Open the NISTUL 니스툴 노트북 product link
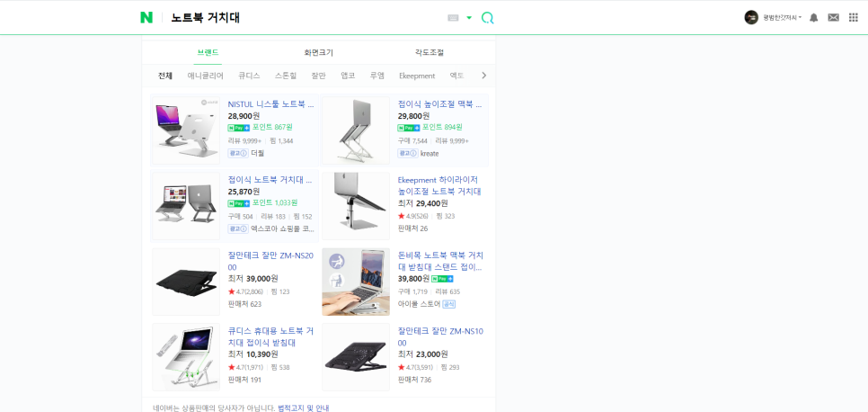Viewport: 868px width, 412px height. 270,103
